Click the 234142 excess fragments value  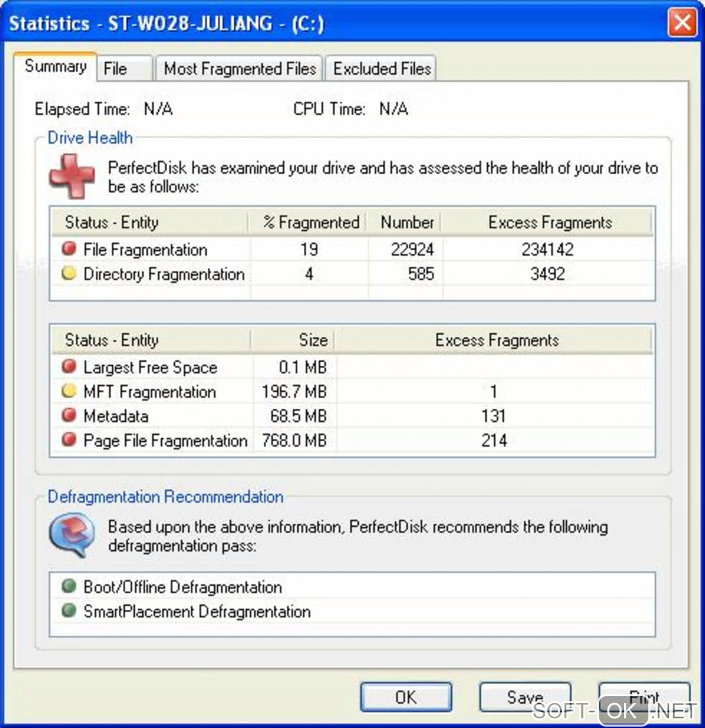point(547,250)
